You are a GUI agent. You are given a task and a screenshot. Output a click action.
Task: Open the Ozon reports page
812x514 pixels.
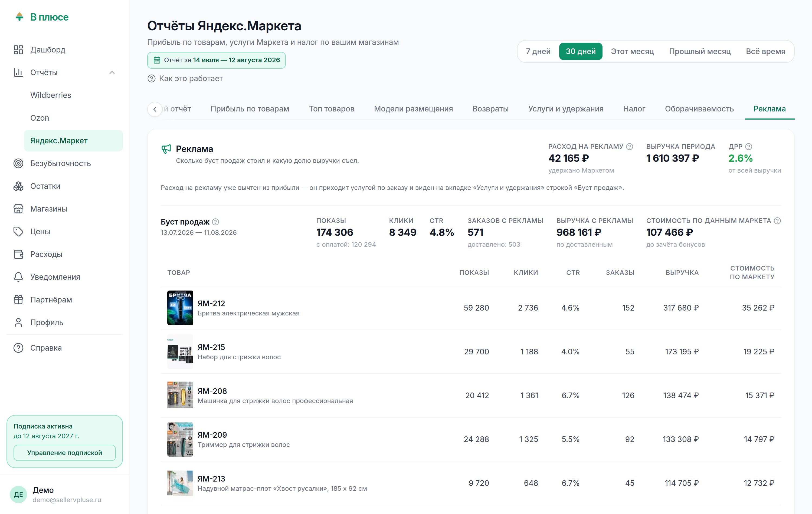pyautogui.click(x=73, y=118)
